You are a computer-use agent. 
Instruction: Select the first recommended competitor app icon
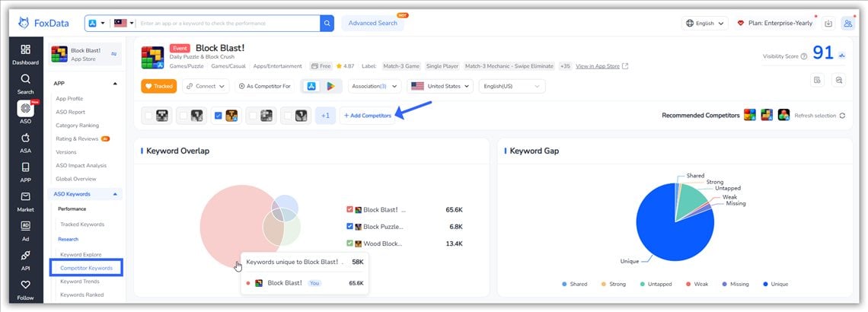click(749, 115)
